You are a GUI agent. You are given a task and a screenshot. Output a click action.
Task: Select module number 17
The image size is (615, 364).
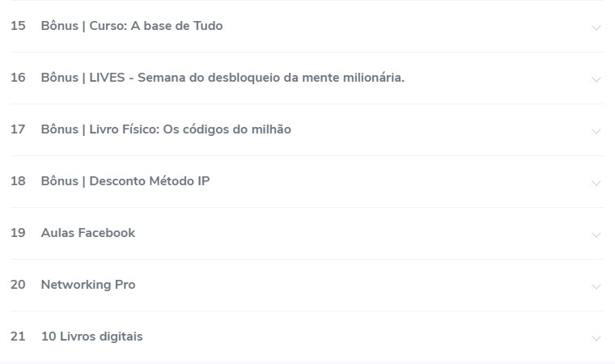point(18,129)
